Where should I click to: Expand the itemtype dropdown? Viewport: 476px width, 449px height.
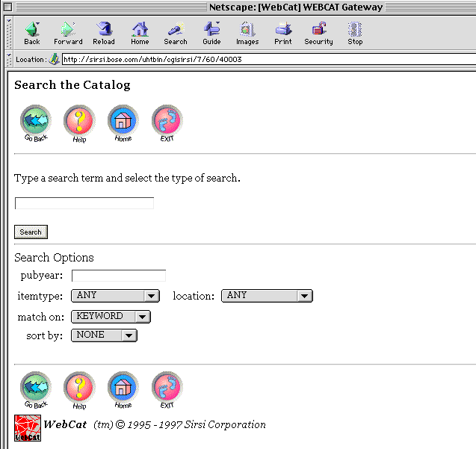(115, 296)
